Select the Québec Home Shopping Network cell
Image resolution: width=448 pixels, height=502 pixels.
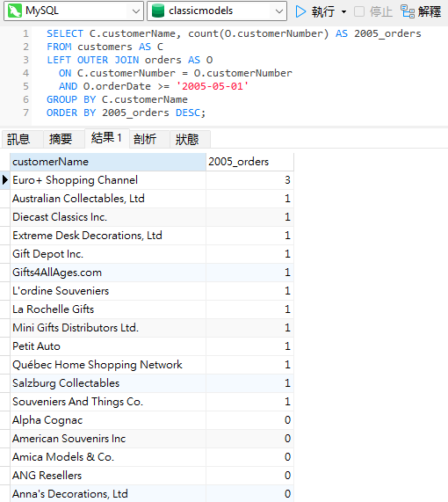point(108,365)
